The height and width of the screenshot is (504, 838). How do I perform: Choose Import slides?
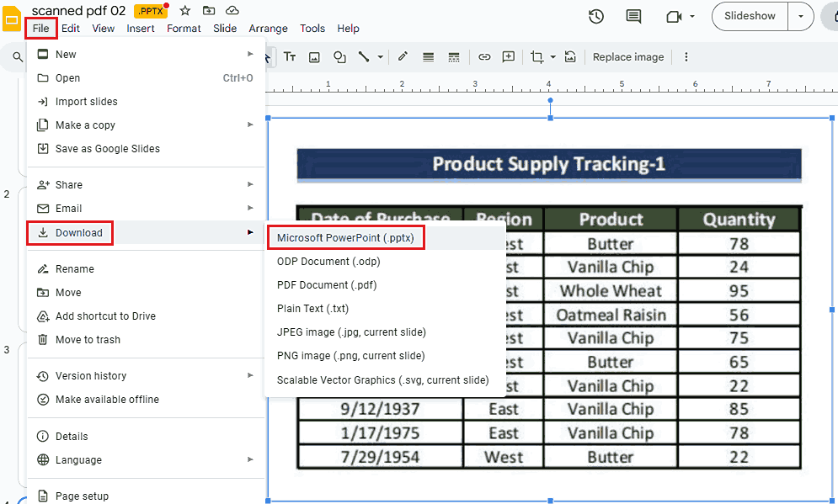tap(146, 102)
